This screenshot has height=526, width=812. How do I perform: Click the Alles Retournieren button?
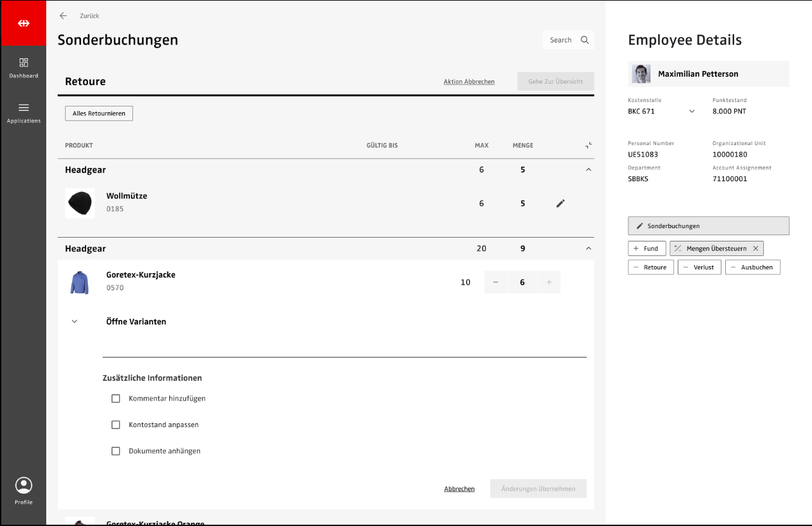coord(99,113)
